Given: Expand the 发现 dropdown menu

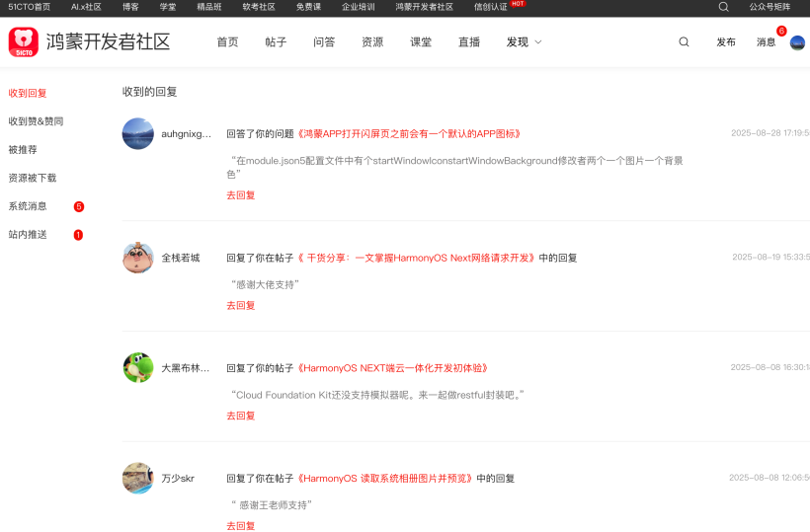Looking at the screenshot, I should [524, 42].
